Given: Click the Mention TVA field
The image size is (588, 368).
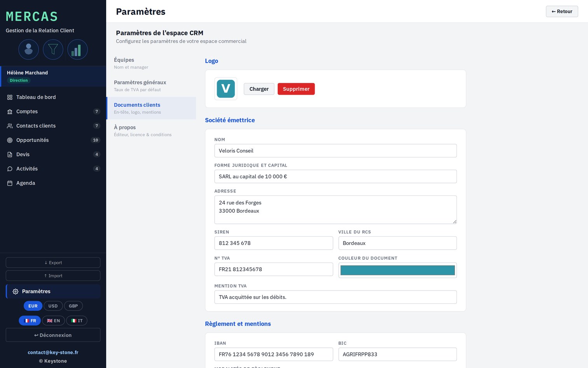Looking at the screenshot, I should coord(336,297).
